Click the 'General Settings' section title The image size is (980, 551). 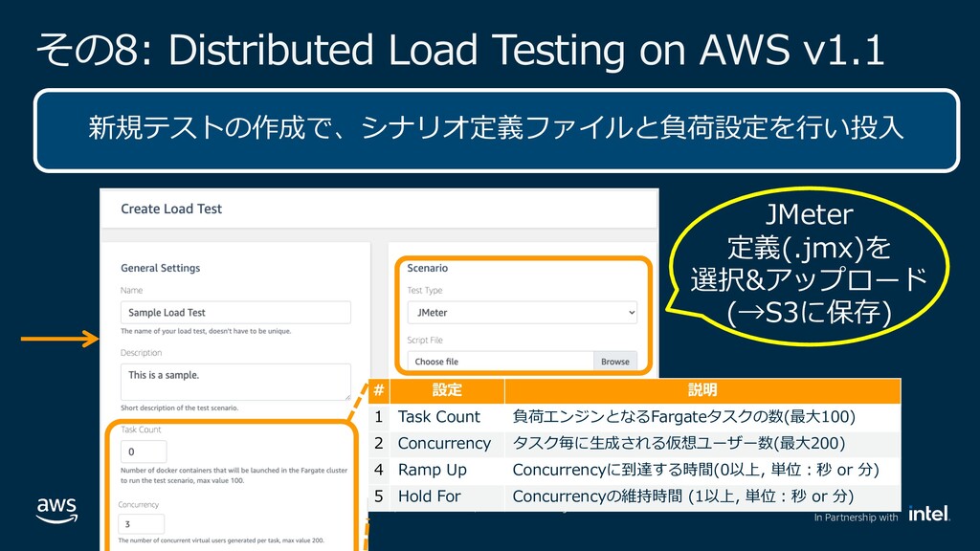(x=161, y=268)
